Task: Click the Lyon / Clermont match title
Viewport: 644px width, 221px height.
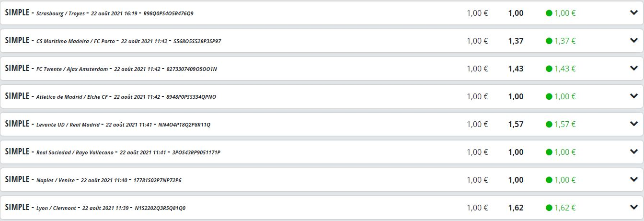Action: click(56, 208)
